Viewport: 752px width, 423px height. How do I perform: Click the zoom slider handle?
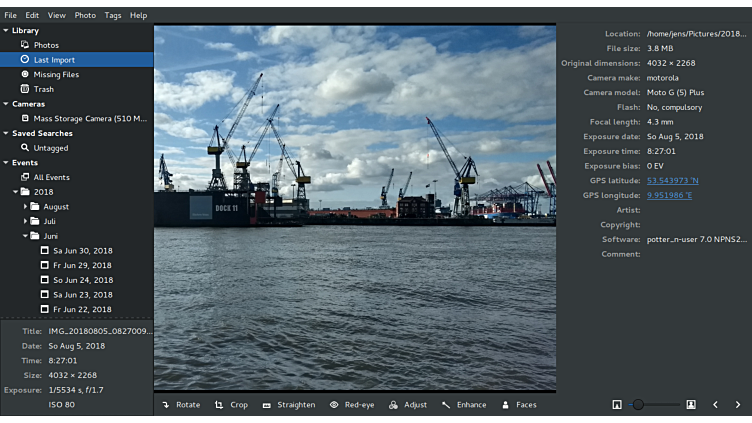638,405
